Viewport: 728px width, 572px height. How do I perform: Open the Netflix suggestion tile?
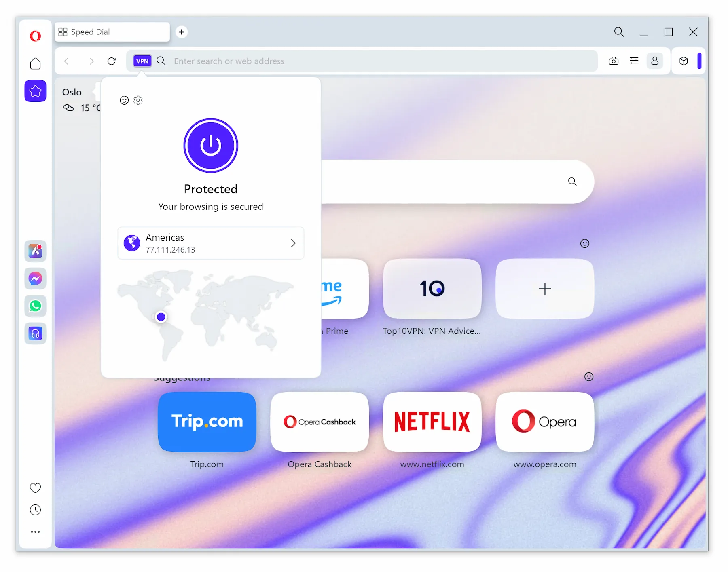point(432,422)
